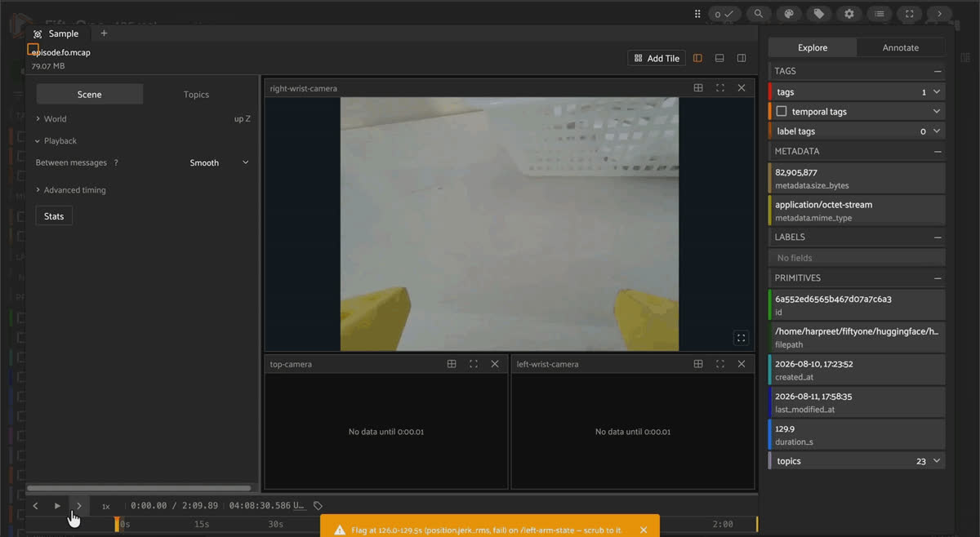The image size is (980, 537).
Task: Close the right-wrist-camera tile
Action: 742,88
